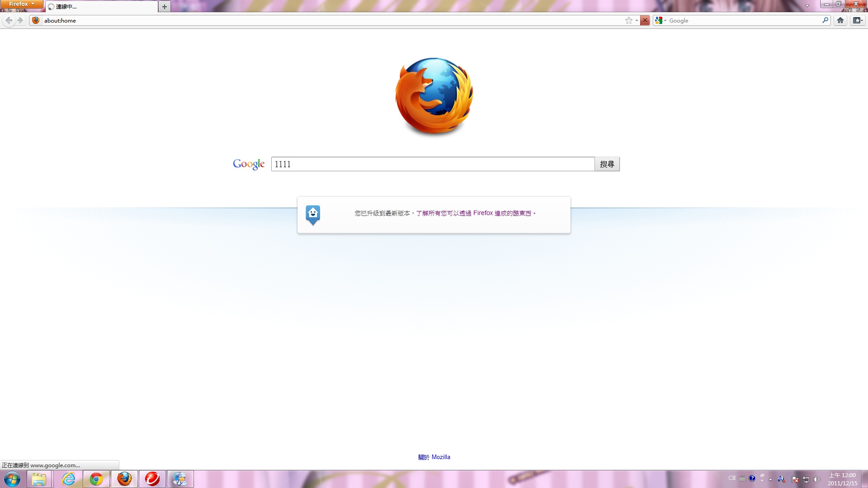Expand search engine selector dropdown
The image size is (868, 488).
(660, 20)
